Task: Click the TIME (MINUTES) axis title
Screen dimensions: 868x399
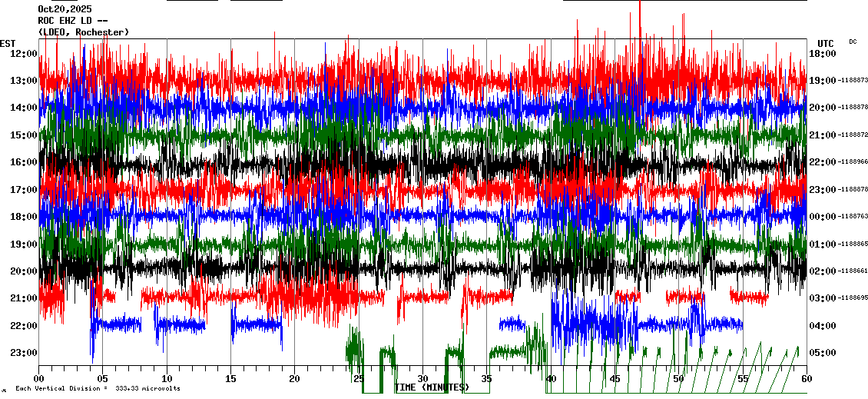Action: pos(431,387)
